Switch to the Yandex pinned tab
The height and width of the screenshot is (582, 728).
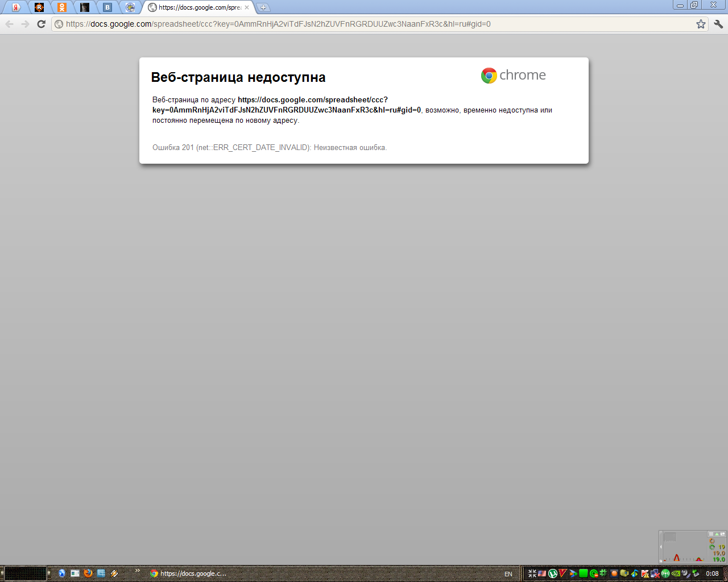point(16,7)
